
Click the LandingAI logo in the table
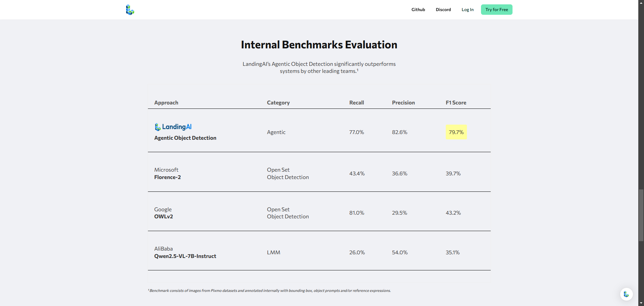[x=173, y=127]
